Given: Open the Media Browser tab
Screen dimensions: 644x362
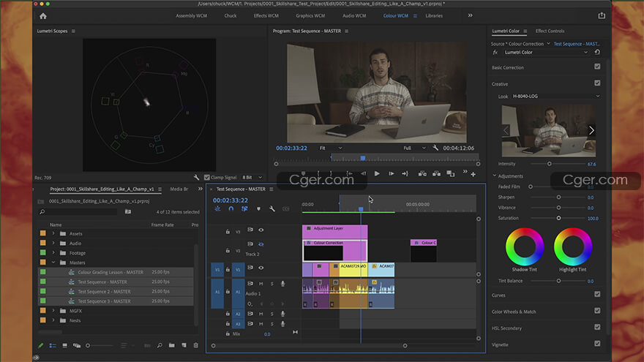Looking at the screenshot, I should point(179,189).
